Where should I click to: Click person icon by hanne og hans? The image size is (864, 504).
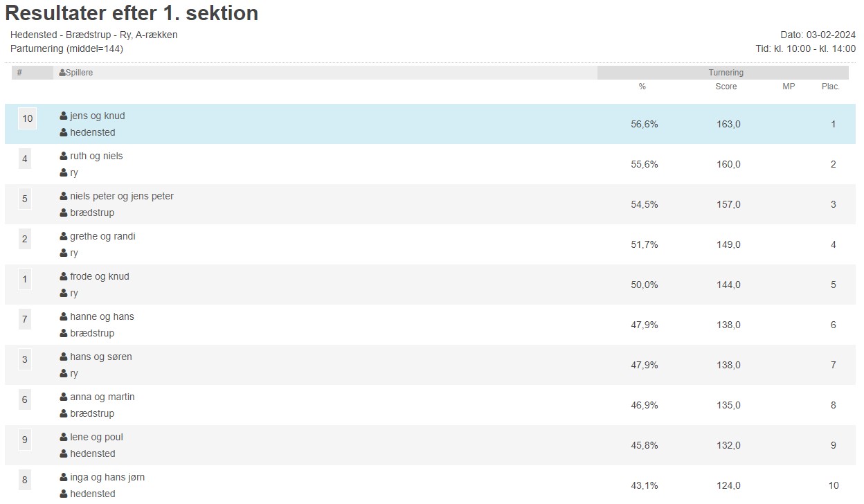click(64, 317)
